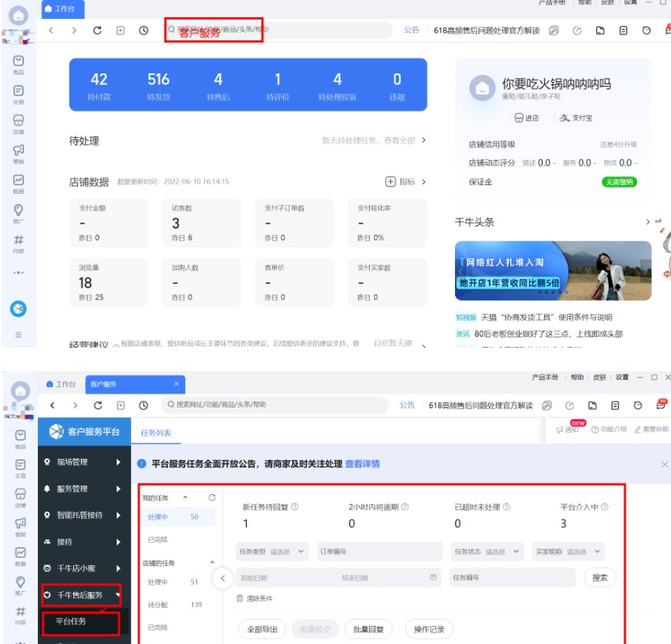The height and width of the screenshot is (644, 671).
Task: Click help icon beside 新任务待回复
Action: click(x=295, y=507)
